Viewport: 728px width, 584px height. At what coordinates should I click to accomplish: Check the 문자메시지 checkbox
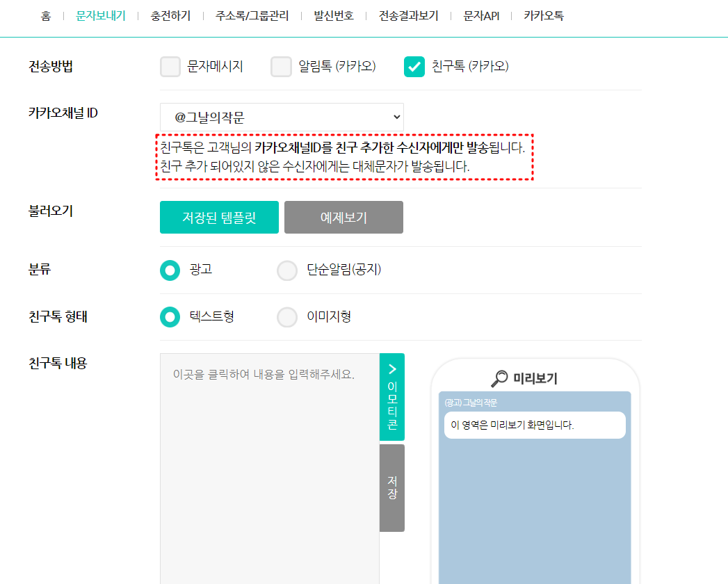click(170, 66)
